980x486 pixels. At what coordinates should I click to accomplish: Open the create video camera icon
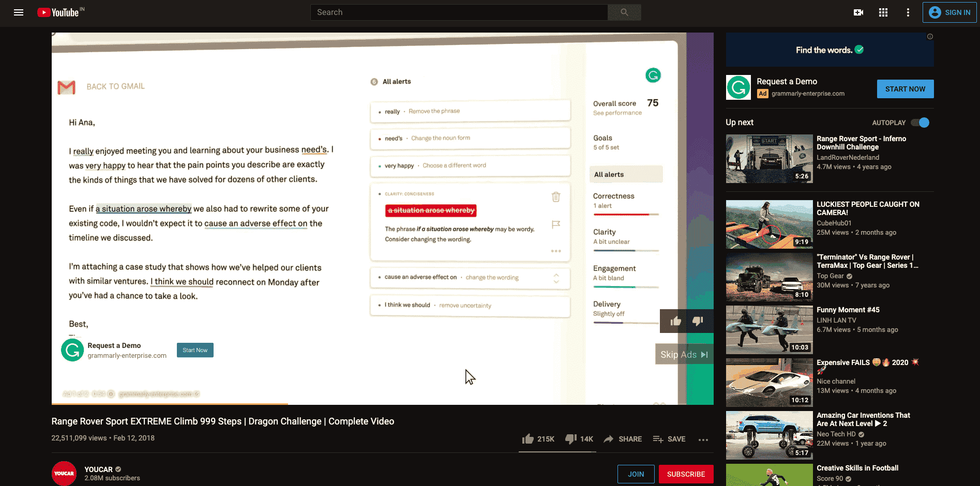click(858, 12)
